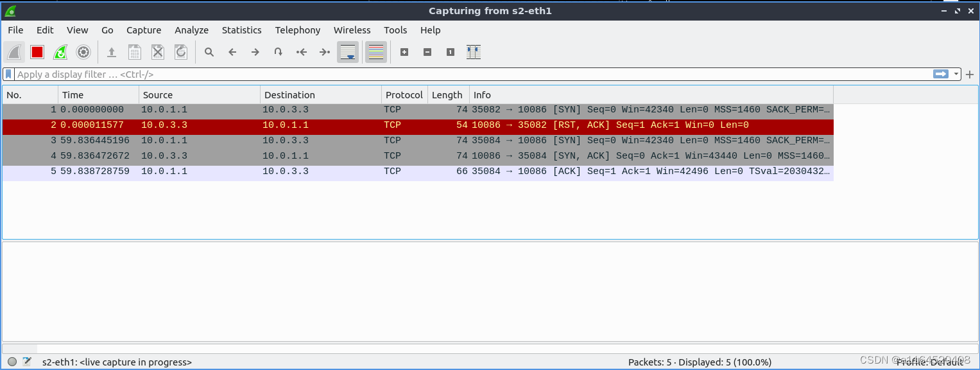The height and width of the screenshot is (370, 980).
Task: Click the horizontal scrollbar above status bar
Action: pyautogui.click(x=490, y=348)
